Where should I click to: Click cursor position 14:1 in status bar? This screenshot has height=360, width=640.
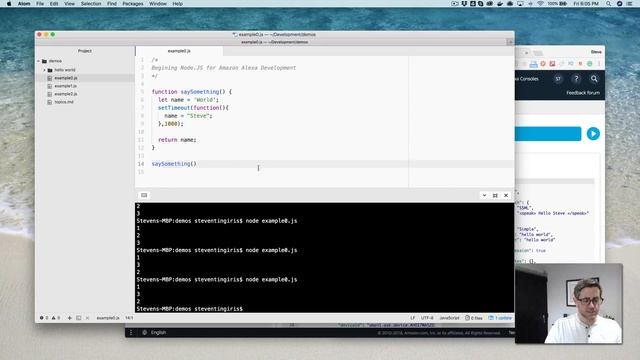pyautogui.click(x=129, y=318)
